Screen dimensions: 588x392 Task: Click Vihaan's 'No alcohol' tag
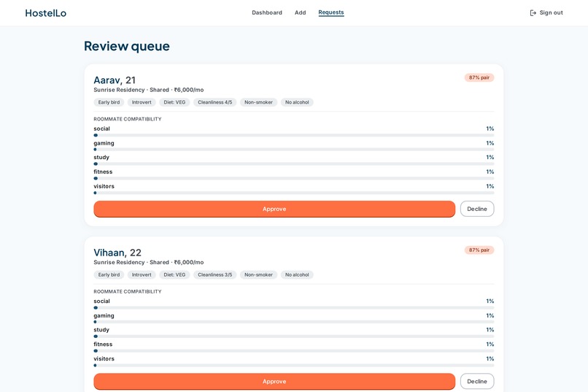297,275
